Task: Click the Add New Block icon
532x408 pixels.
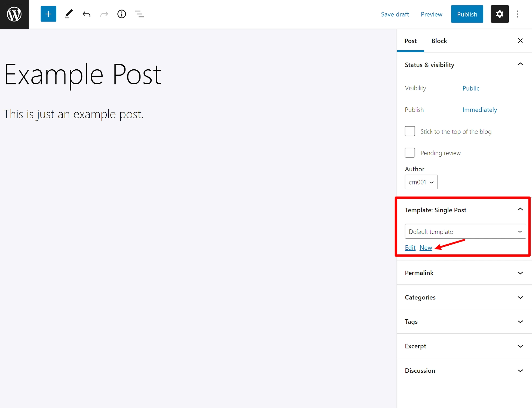Action: 48,14
